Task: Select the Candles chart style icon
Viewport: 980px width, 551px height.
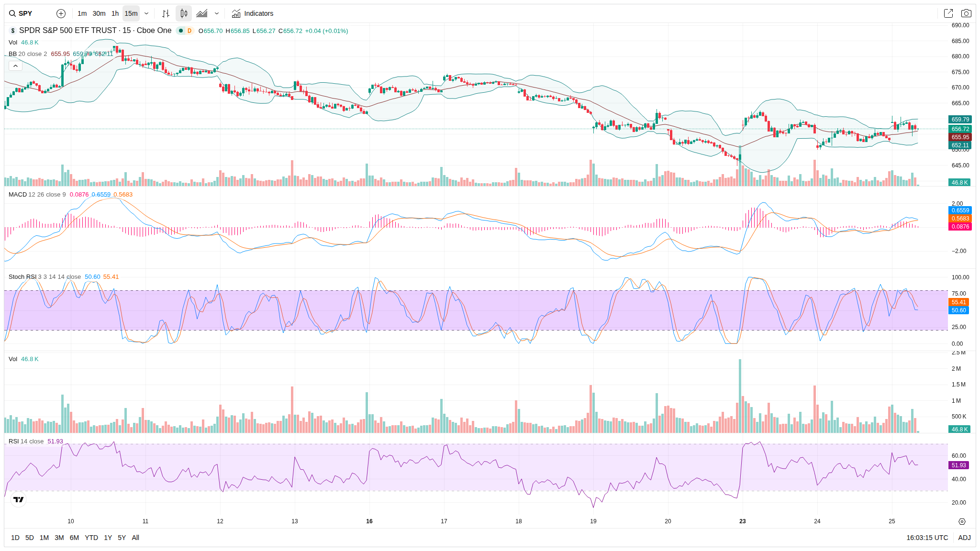Action: 184,13
